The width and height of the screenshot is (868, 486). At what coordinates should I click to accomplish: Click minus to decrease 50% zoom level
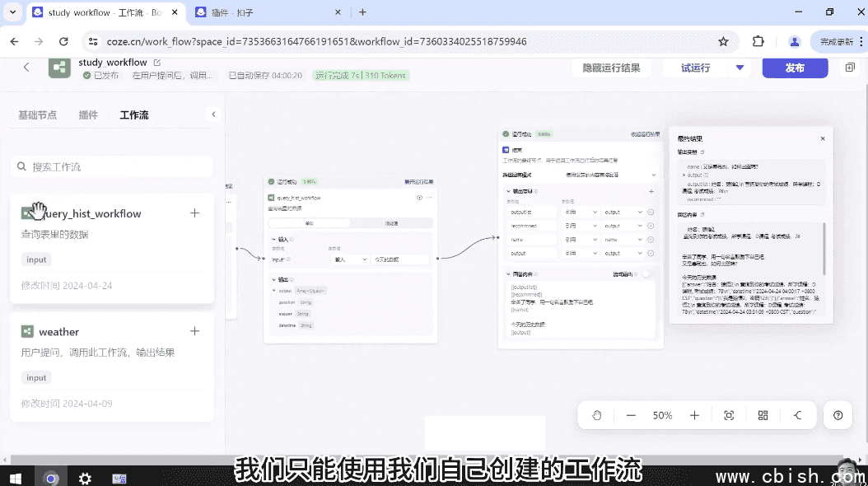click(x=631, y=415)
